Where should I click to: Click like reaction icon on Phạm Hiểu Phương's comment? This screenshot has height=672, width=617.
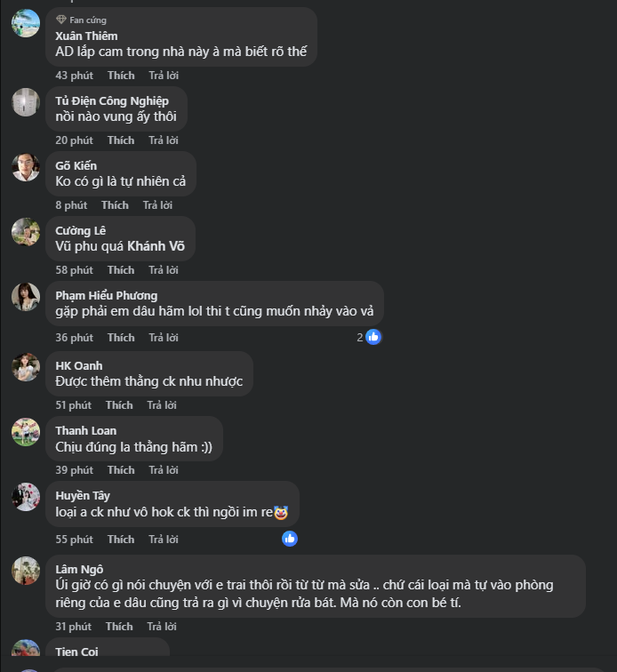pos(373,337)
